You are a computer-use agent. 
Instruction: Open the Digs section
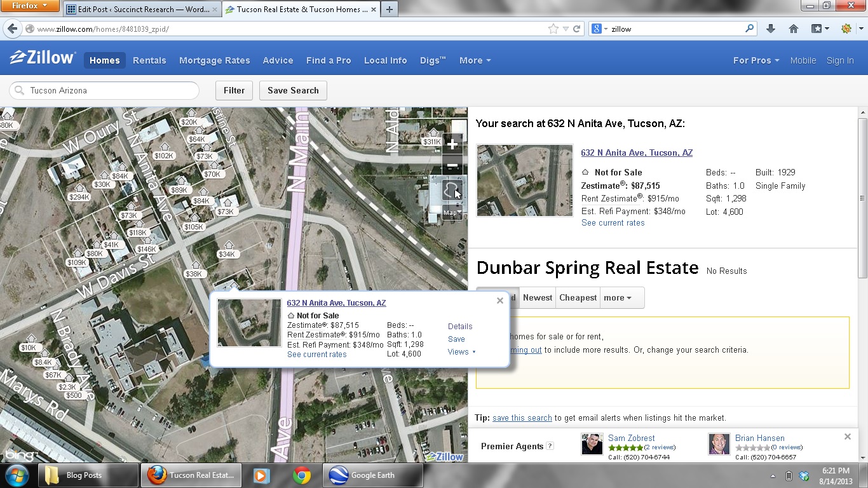(433, 60)
